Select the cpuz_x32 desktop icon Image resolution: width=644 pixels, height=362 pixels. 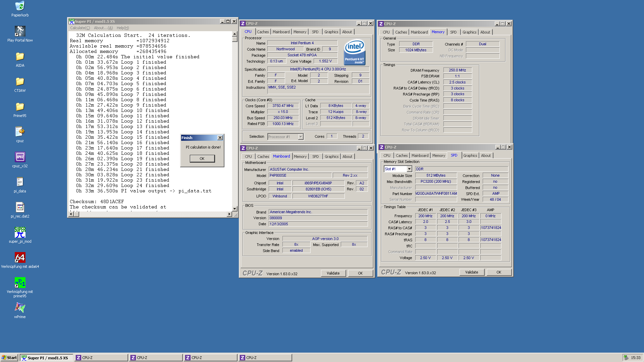[20, 157]
